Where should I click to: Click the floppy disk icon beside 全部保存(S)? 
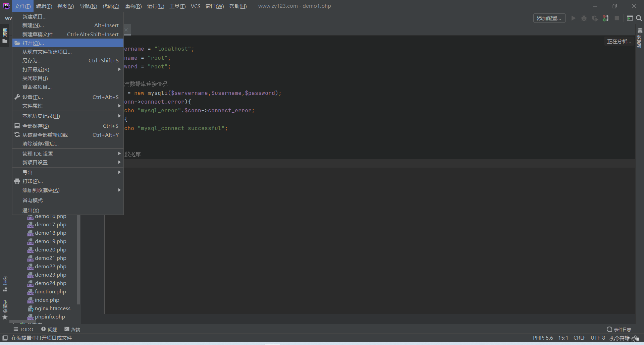pos(17,126)
